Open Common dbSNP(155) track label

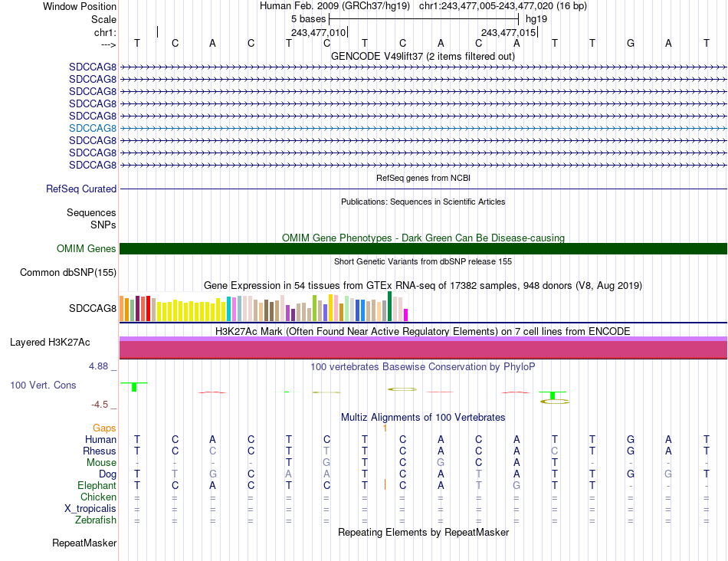[67, 273]
